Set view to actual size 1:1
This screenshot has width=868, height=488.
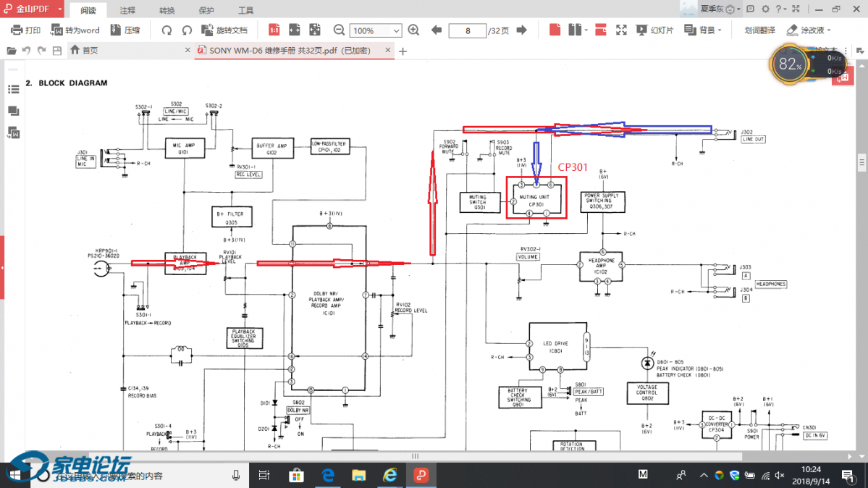(x=274, y=30)
